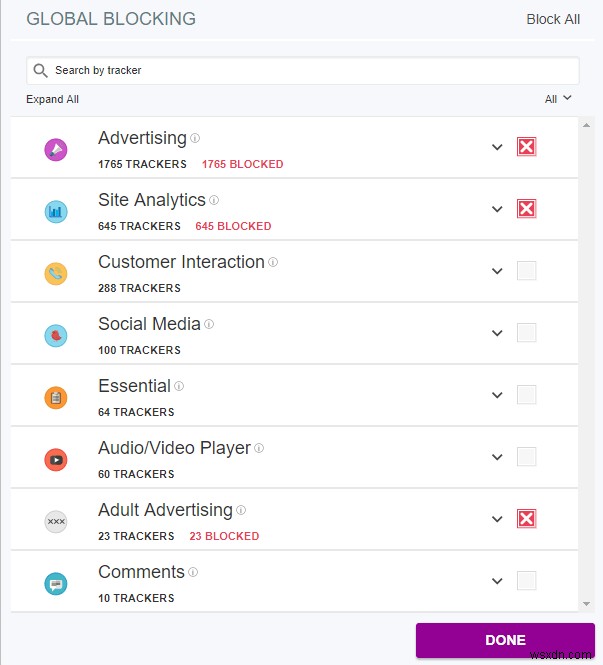This screenshot has width=603, height=665.
Task: Click the Site Analytics bar chart icon
Action: (x=56, y=212)
